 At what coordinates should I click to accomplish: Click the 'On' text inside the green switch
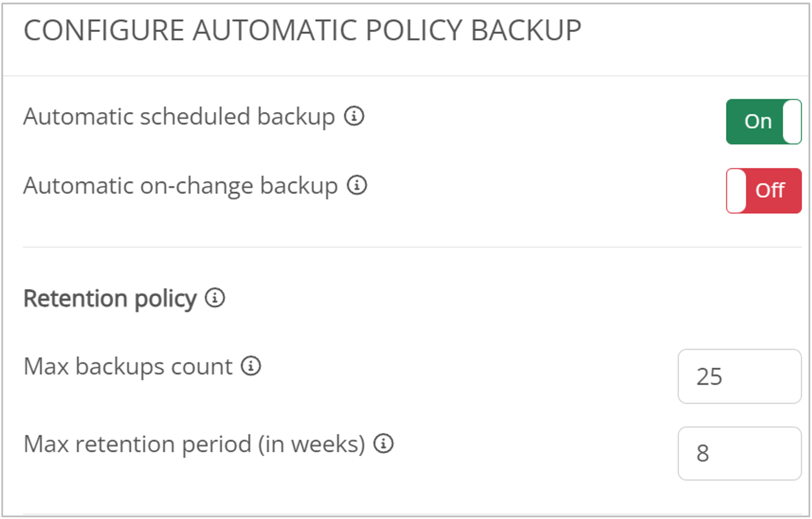pos(758,122)
